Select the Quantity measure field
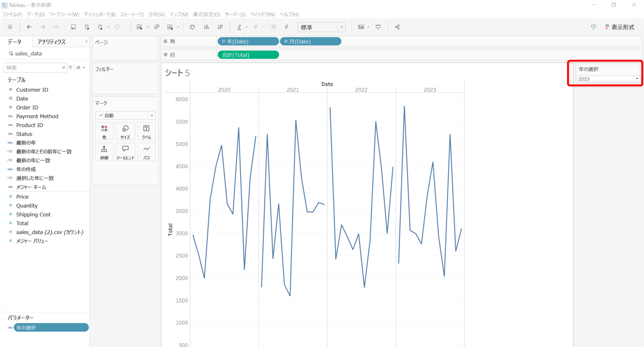This screenshot has height=347, width=644. click(x=27, y=206)
